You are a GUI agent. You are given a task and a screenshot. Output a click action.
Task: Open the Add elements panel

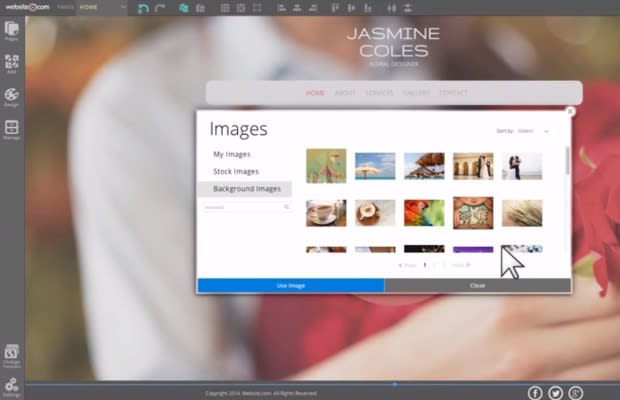(x=11, y=64)
